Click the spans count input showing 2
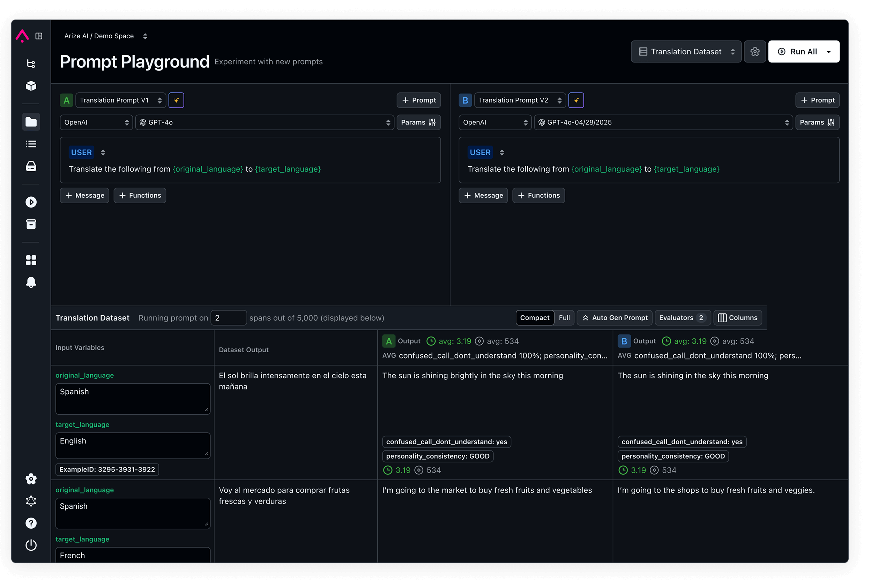Image resolution: width=871 pixels, height=588 pixels. 229,318
